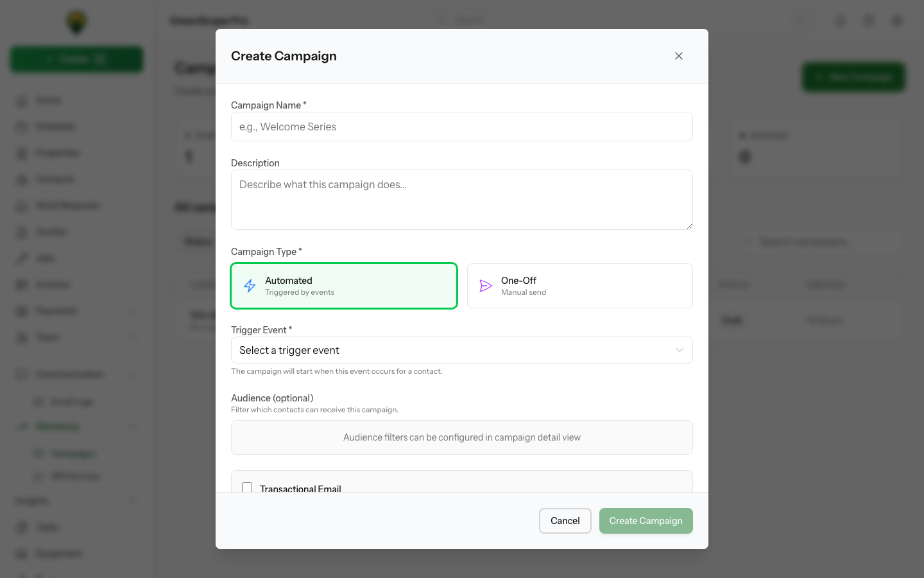Open the Trigger Event dropdown
The height and width of the screenshot is (578, 924).
tap(461, 350)
